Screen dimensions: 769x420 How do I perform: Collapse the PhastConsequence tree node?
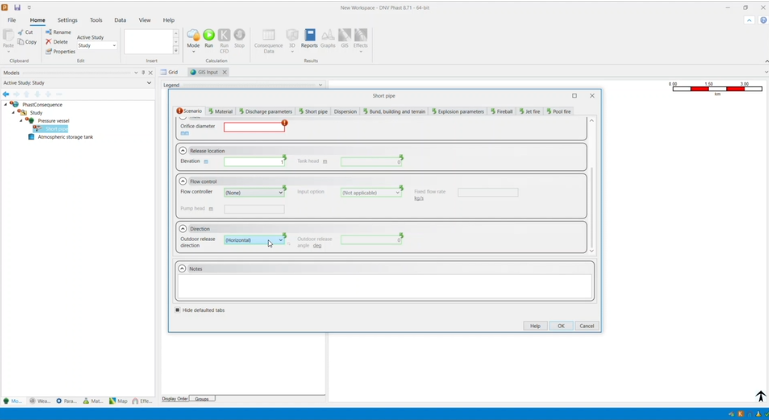(6, 105)
